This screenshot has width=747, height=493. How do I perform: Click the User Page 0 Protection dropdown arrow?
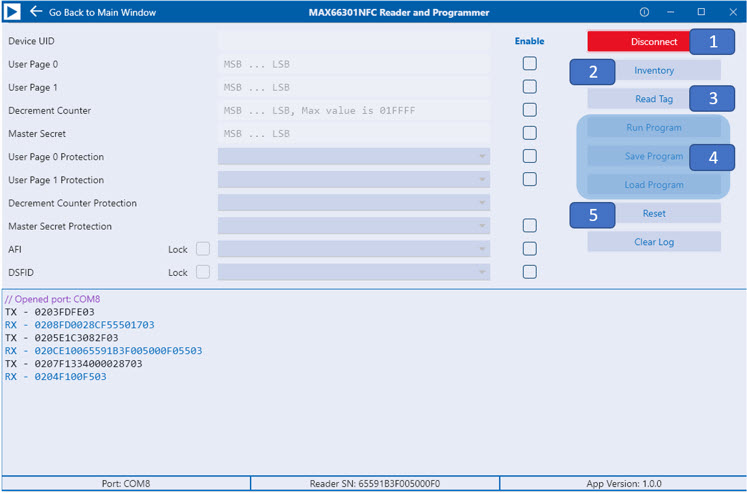click(x=482, y=157)
